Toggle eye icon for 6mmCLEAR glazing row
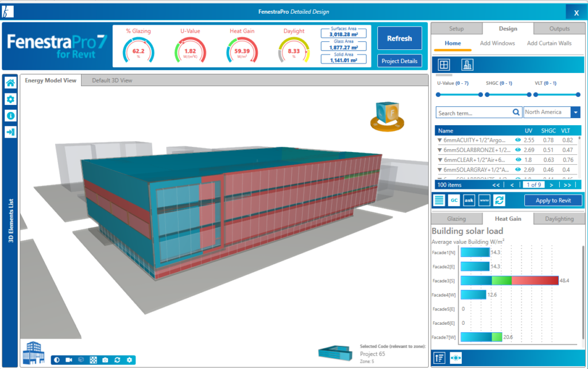Viewport: 588px width, 369px height. (518, 160)
